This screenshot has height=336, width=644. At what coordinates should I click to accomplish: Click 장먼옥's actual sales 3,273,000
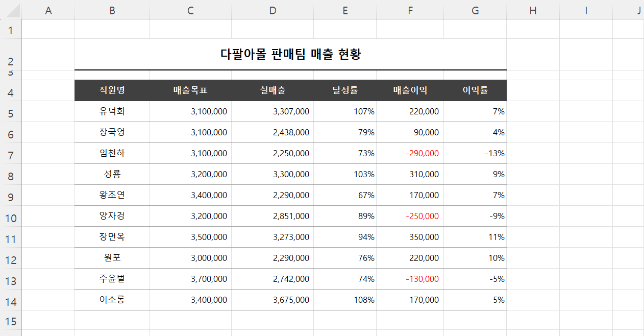(291, 237)
